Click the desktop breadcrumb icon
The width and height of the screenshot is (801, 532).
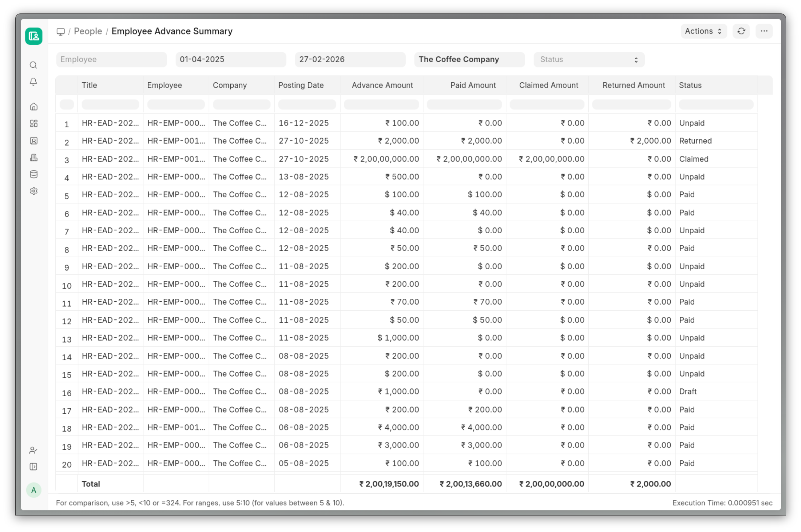[61, 31]
